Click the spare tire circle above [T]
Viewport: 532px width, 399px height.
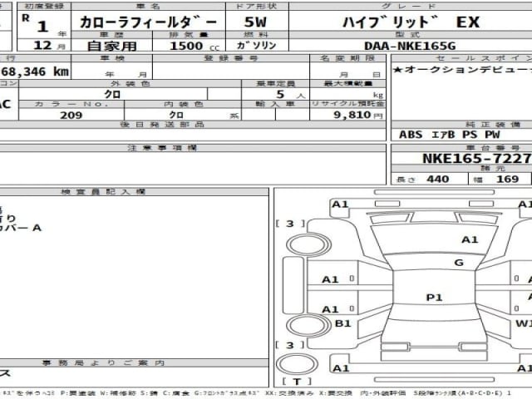297,364
